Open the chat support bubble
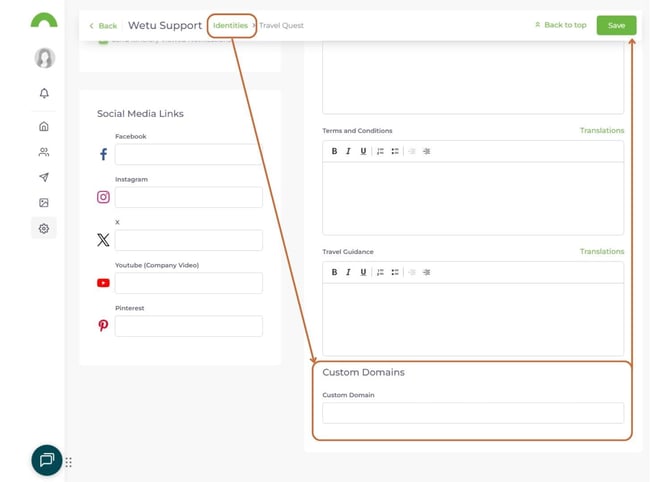Screen dimensions: 670x482 [x=46, y=460]
